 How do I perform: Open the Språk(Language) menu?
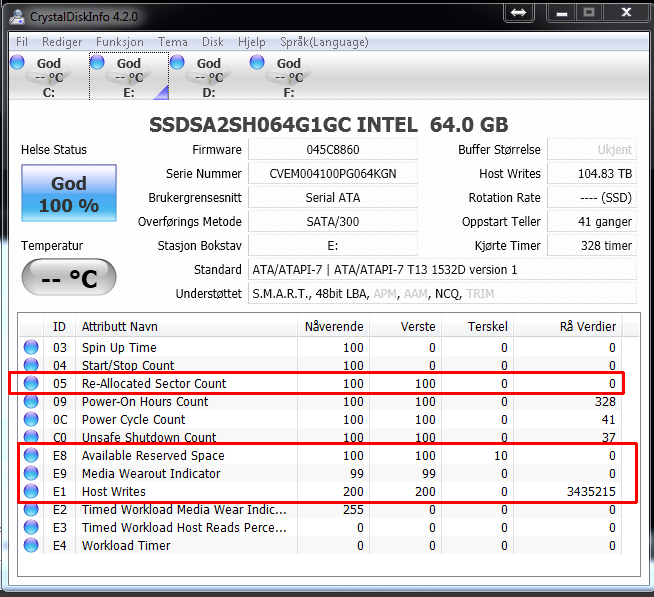click(x=324, y=42)
